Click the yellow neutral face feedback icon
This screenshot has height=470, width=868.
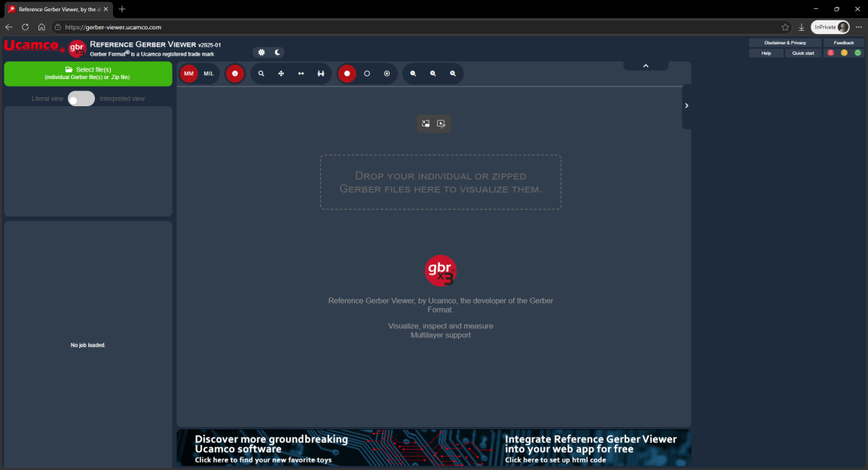844,53
